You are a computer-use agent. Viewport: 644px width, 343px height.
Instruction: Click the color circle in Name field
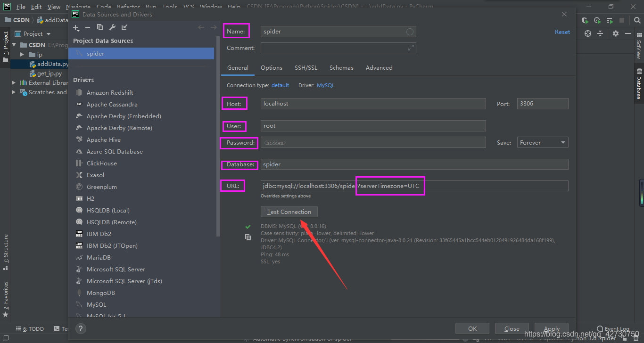410,32
